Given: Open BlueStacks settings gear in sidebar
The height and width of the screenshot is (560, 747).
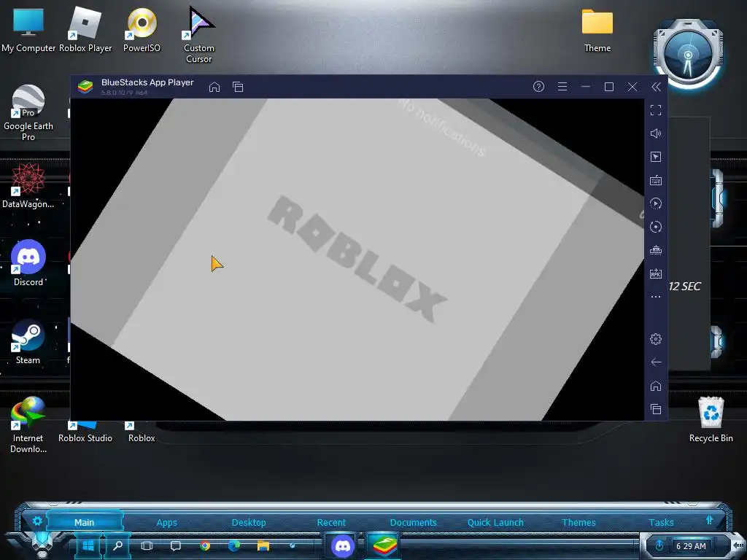Looking at the screenshot, I should click(656, 339).
